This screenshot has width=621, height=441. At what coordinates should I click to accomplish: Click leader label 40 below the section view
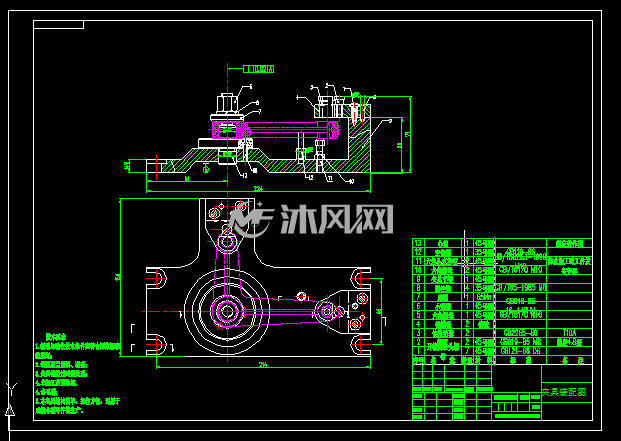point(351,181)
